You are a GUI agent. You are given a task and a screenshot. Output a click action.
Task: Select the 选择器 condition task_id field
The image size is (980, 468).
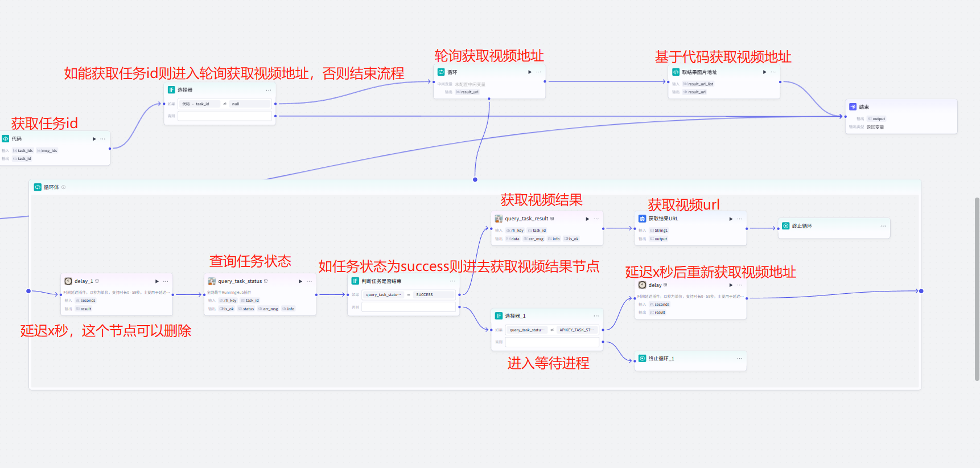point(199,104)
